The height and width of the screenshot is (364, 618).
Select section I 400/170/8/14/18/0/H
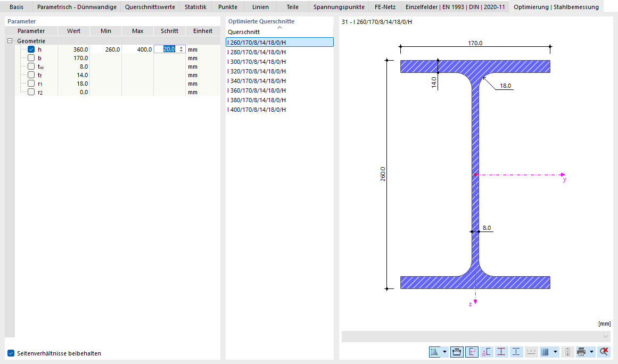[x=279, y=110]
